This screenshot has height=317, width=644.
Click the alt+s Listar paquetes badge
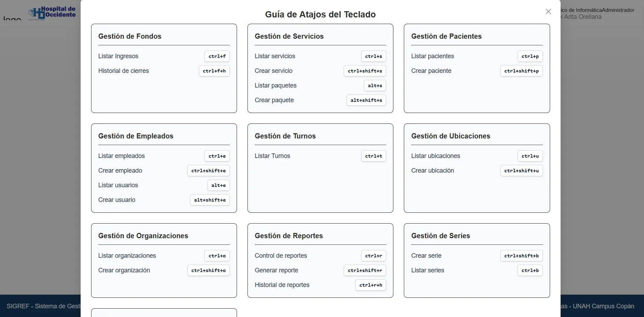point(375,85)
